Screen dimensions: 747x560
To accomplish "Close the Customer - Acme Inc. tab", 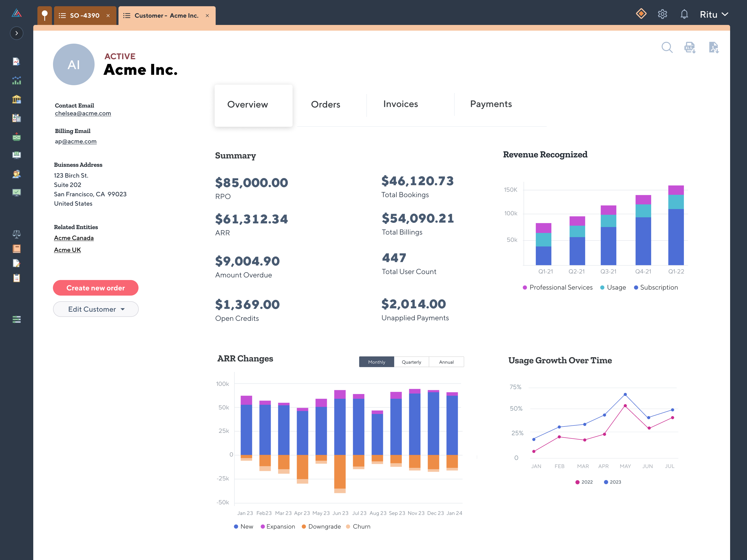I will pyautogui.click(x=207, y=16).
